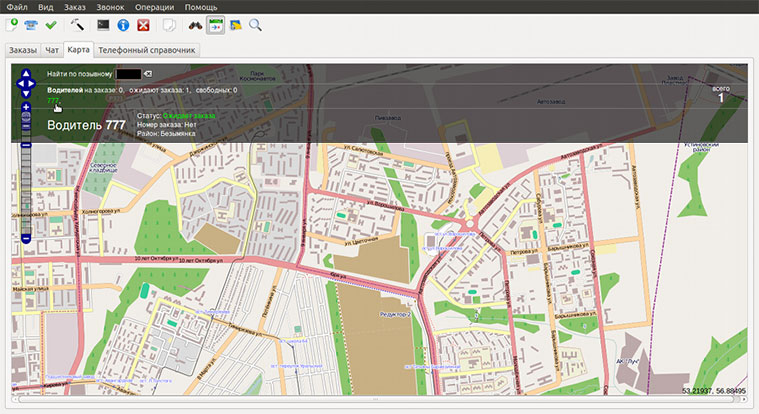This screenshot has height=414, width=759.
Task: Click the 'Петрова ул' street label
Action: (x=524, y=252)
